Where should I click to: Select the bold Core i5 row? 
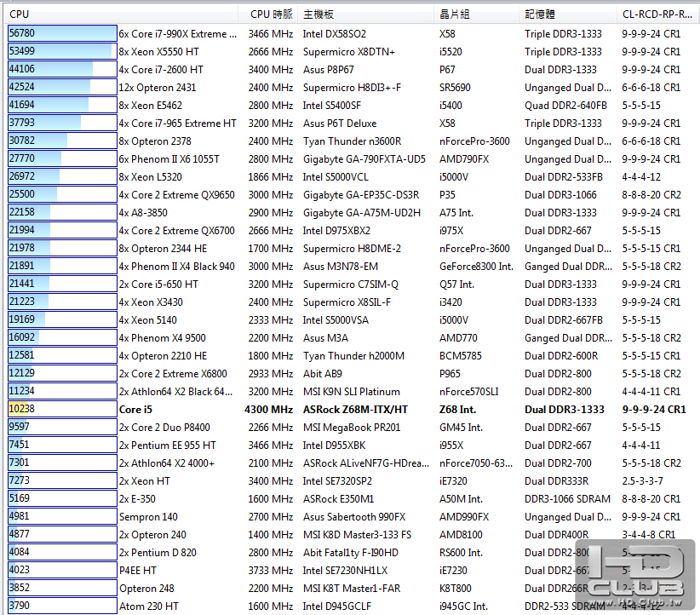353,409
